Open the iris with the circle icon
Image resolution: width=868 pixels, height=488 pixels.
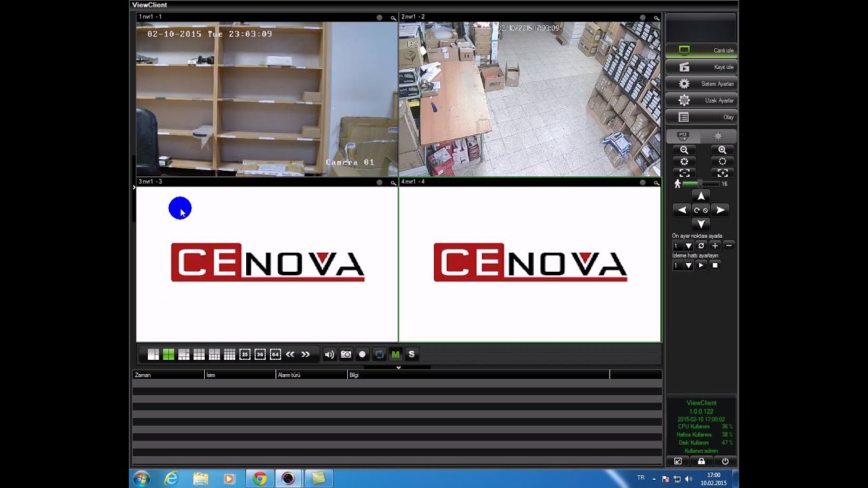pyautogui.click(x=722, y=161)
